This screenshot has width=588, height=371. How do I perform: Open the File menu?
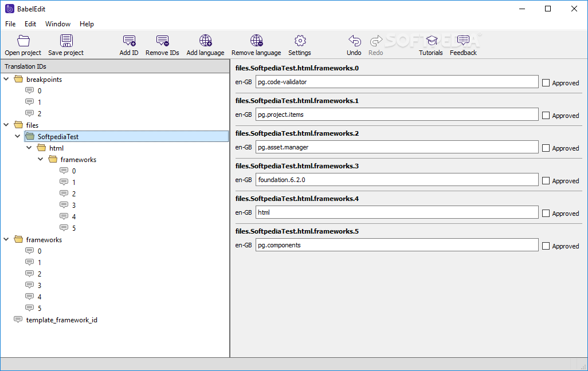click(10, 24)
